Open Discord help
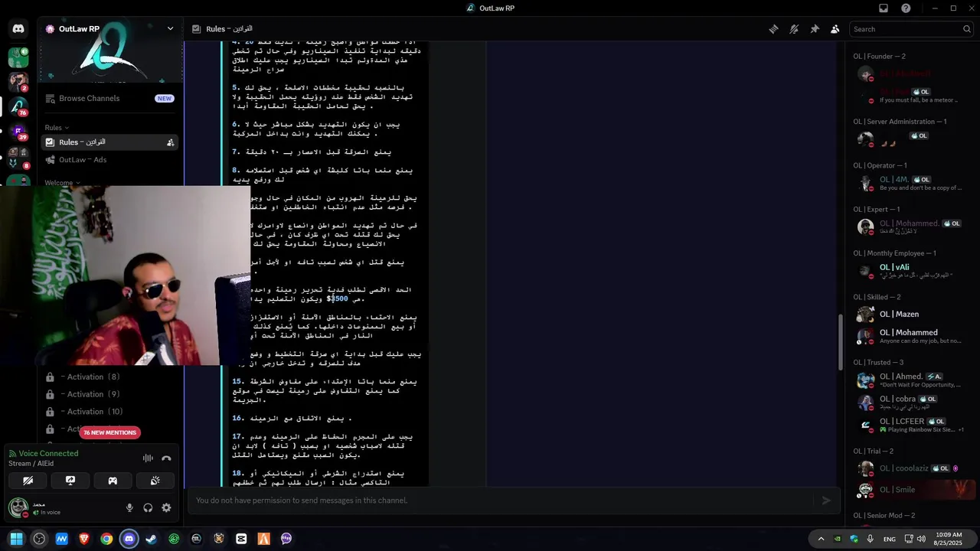980x551 pixels. pyautogui.click(x=906, y=8)
